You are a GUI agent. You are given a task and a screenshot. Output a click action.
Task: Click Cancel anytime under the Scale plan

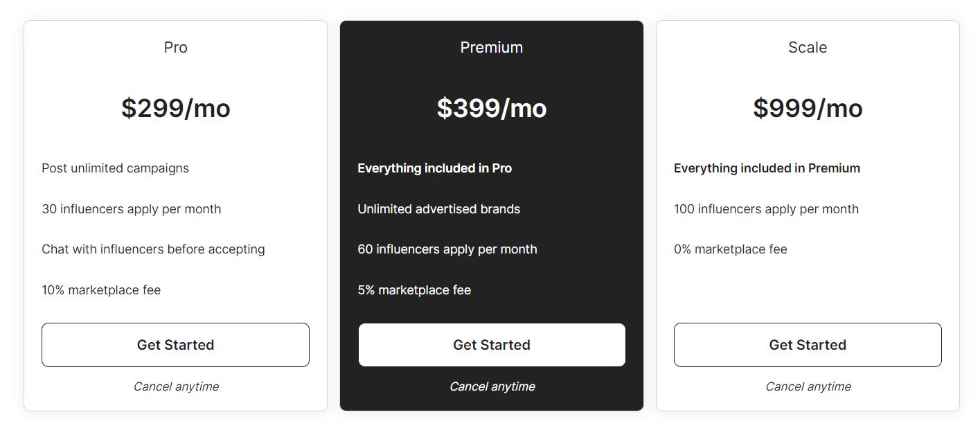[808, 386]
